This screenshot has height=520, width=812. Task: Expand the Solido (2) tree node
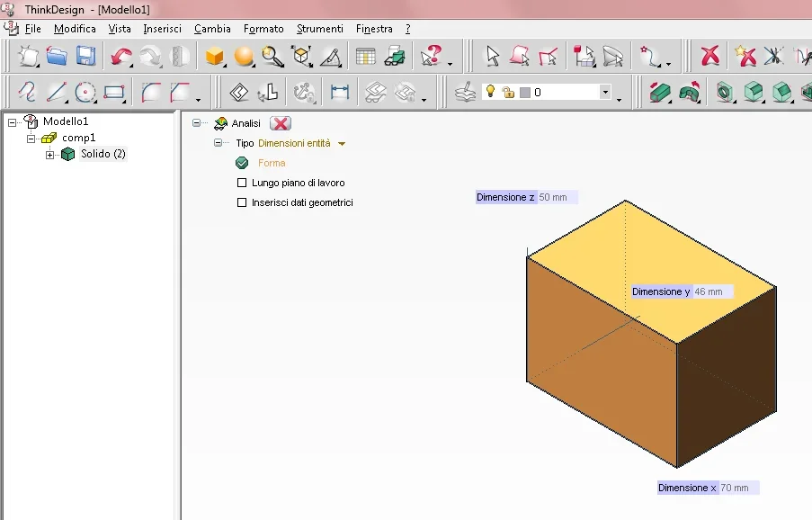pos(49,155)
